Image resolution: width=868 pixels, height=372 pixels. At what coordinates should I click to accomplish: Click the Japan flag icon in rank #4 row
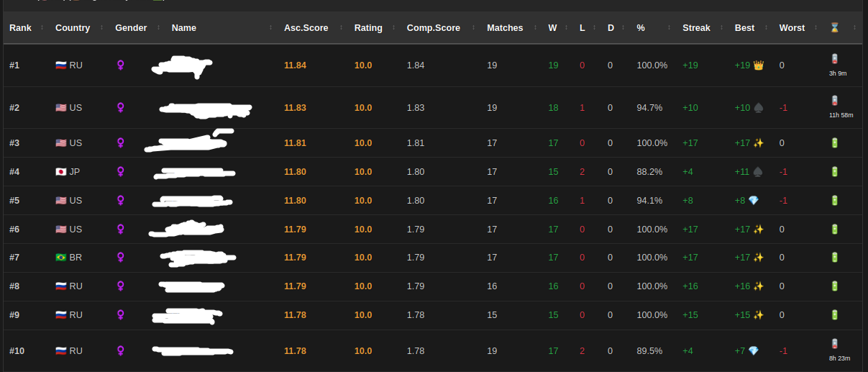[61, 172]
